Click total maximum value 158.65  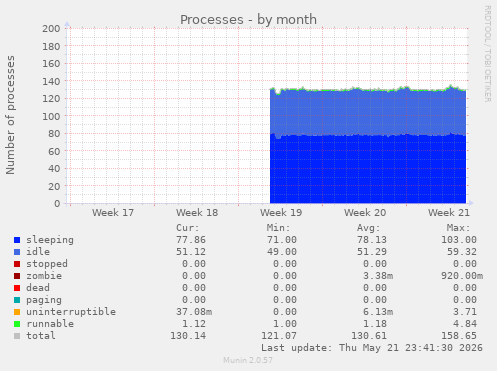tap(459, 336)
